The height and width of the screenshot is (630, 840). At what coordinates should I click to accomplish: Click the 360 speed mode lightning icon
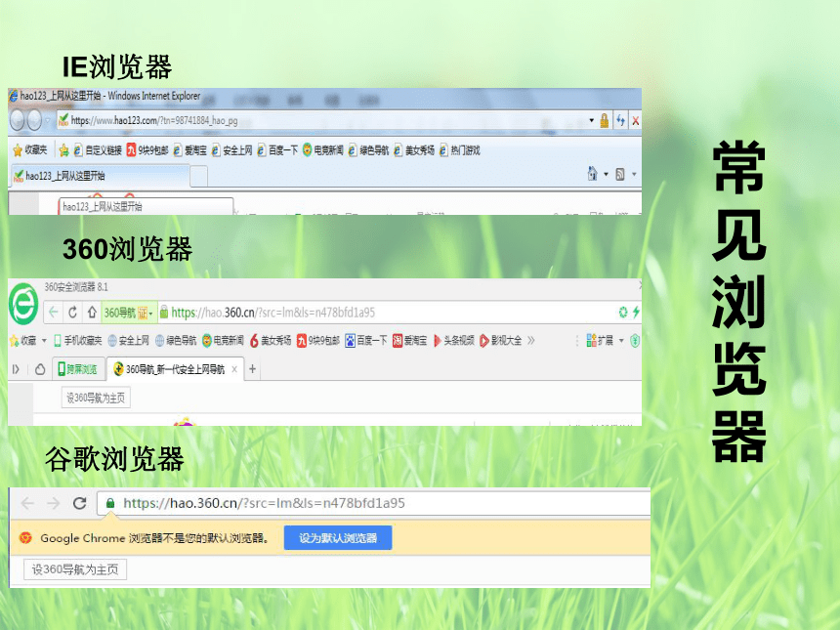(636, 312)
